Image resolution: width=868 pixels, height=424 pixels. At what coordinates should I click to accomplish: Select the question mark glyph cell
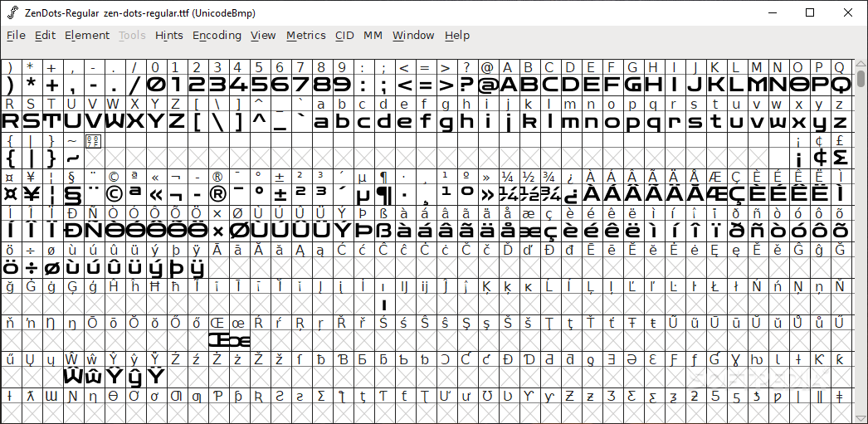tap(466, 85)
